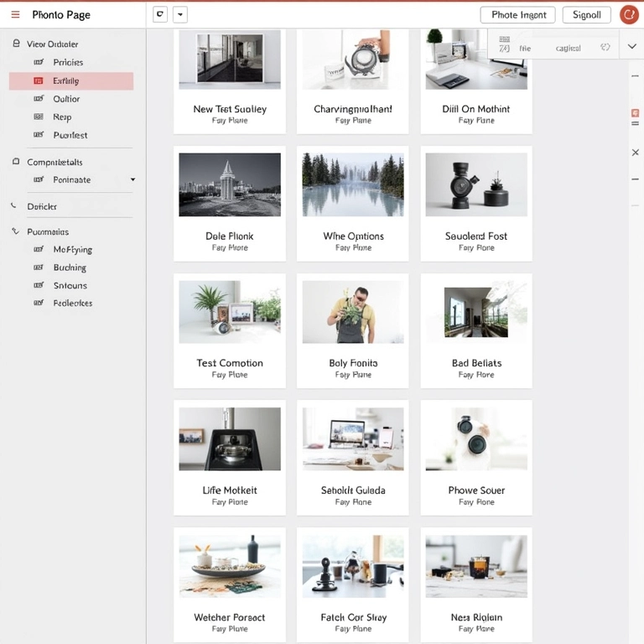The width and height of the screenshot is (644, 644).
Task: Open the Charvingnuolhanl photo thumbnail
Action: pos(353,60)
